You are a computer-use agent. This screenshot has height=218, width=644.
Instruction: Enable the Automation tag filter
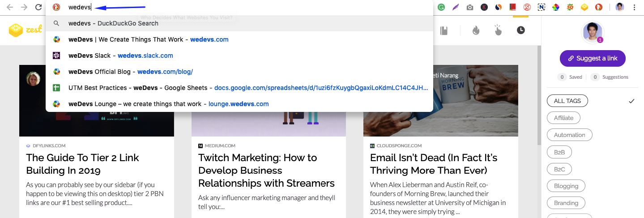[569, 135]
